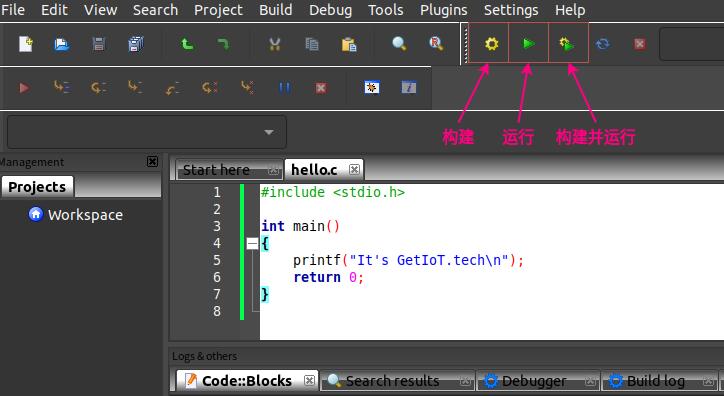
Task: Click the Rebuild icon
Action: (603, 44)
